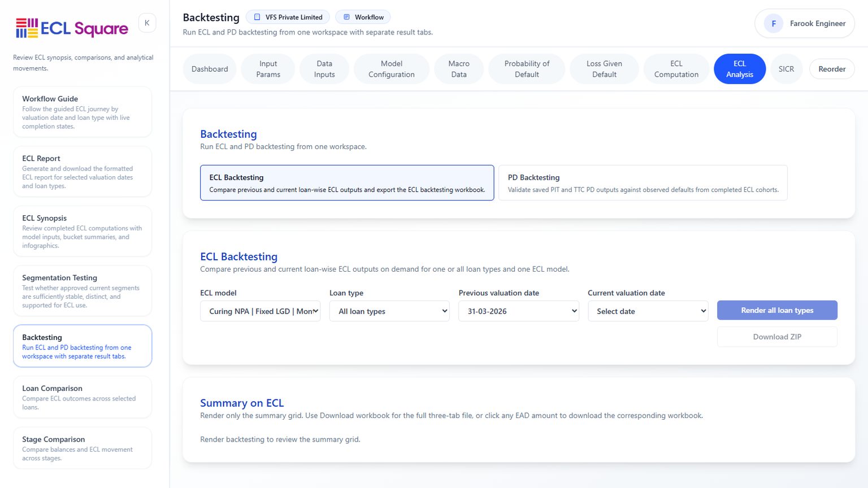The image size is (868, 488).
Task: Open the F user avatar
Action: [774, 24]
